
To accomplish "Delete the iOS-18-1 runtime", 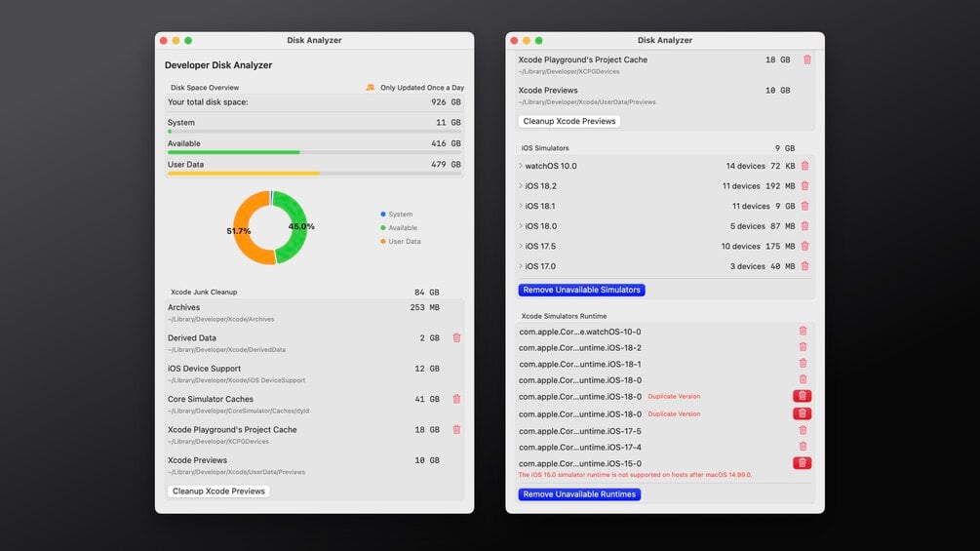I will coord(803,363).
